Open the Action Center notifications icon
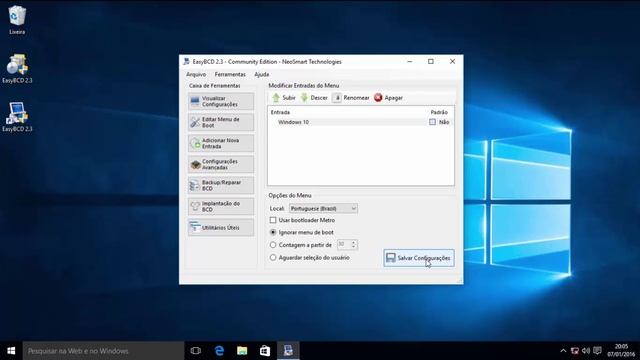 (598, 351)
